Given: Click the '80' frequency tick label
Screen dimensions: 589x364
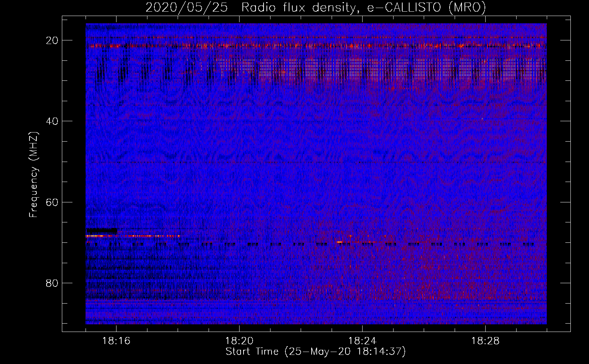Looking at the screenshot, I should click(52, 283).
